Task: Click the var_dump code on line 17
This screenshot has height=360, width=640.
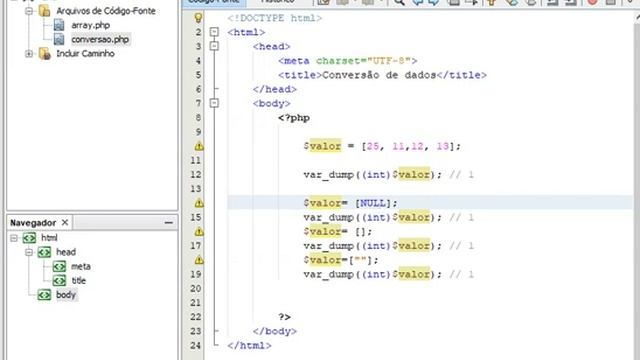Action: point(373,246)
